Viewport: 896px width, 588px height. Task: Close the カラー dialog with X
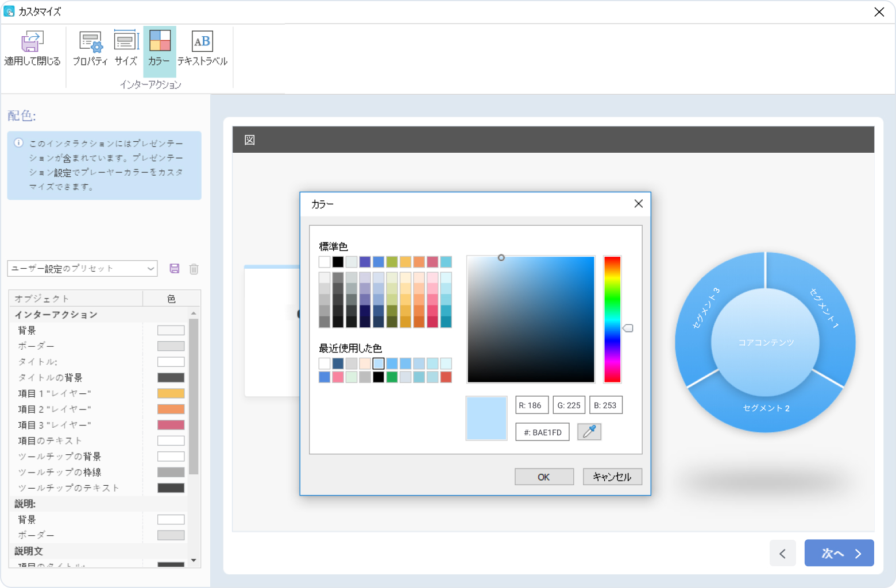(638, 204)
